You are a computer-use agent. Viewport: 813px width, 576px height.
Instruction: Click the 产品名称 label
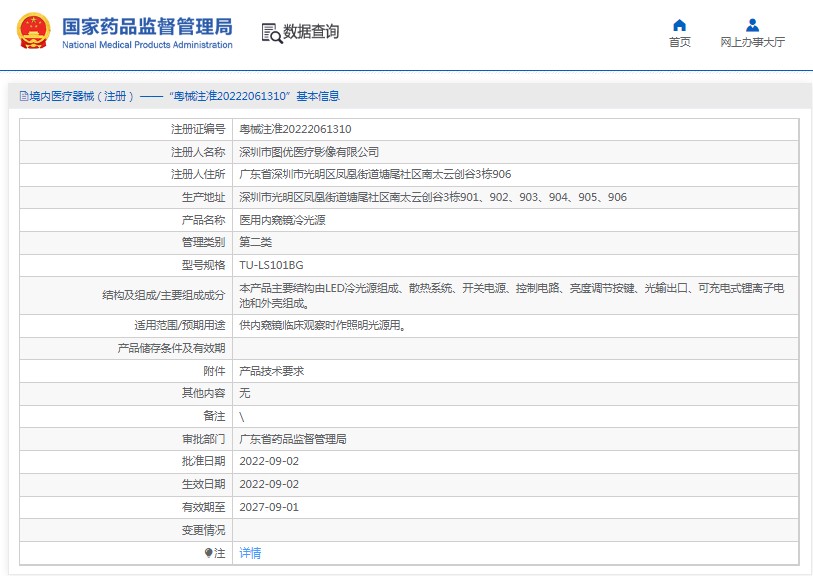point(203,220)
